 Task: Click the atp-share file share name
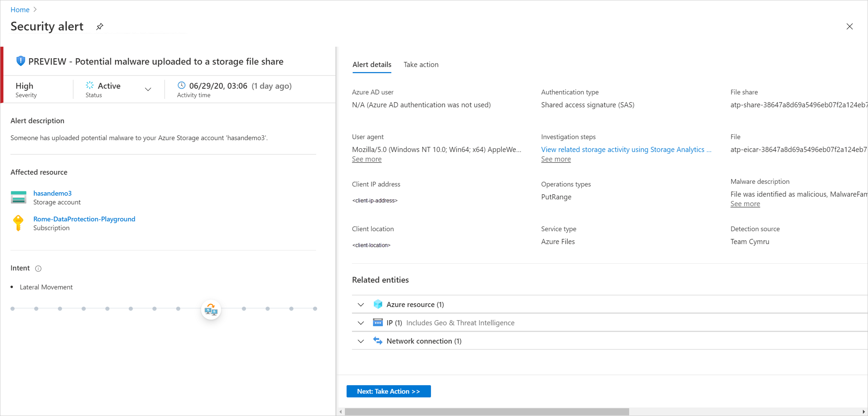click(799, 105)
